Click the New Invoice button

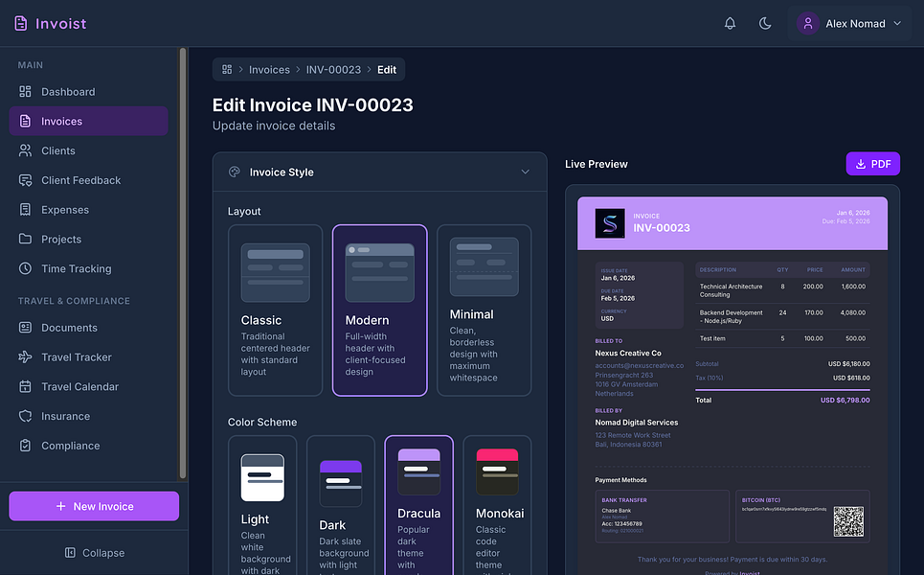click(94, 506)
